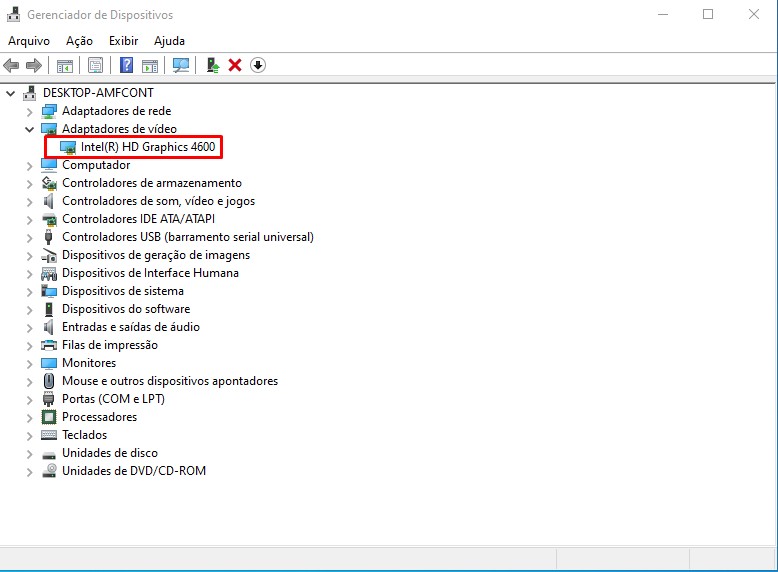Image resolution: width=778 pixels, height=572 pixels.
Task: Uninstall device red X icon
Action: tap(235, 65)
